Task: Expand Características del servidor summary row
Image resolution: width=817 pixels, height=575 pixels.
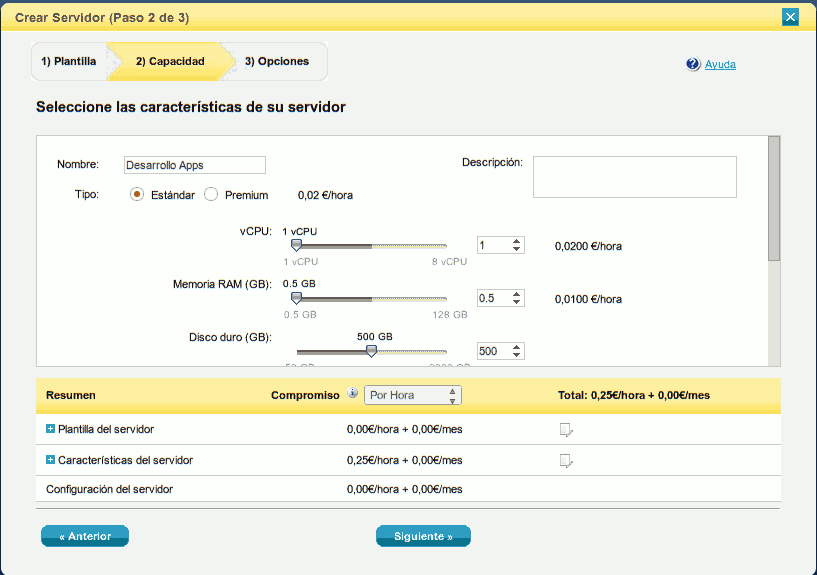Action: pos(51,460)
